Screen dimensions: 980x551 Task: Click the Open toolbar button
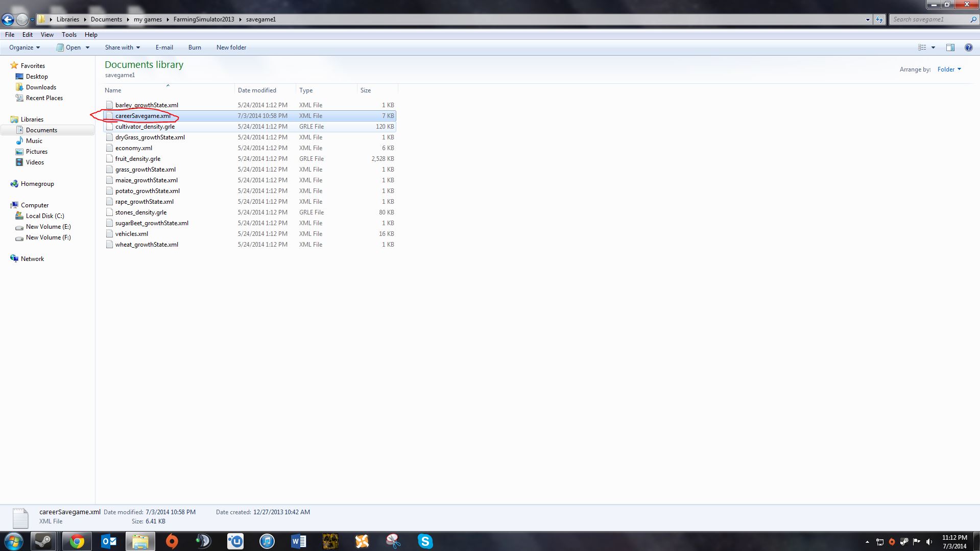(x=68, y=47)
